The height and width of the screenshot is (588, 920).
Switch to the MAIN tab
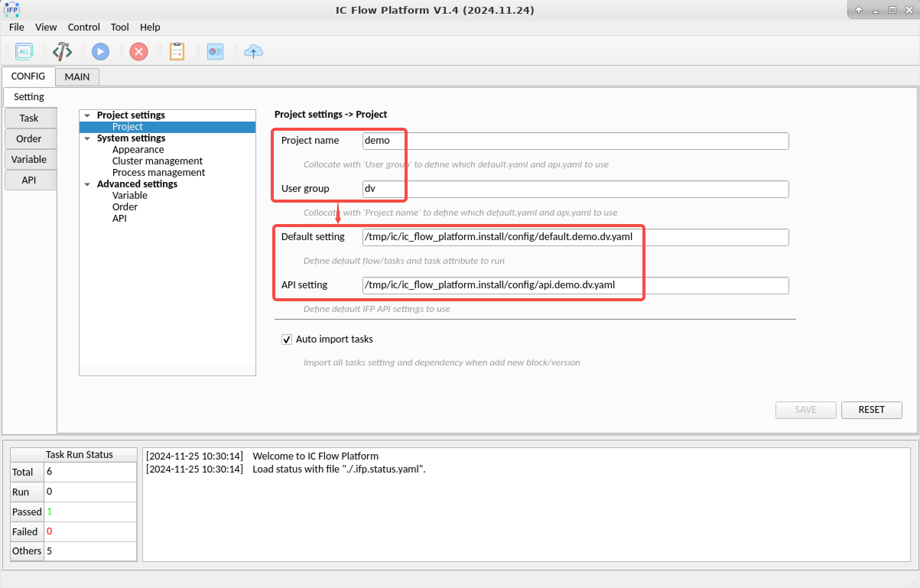coord(77,77)
